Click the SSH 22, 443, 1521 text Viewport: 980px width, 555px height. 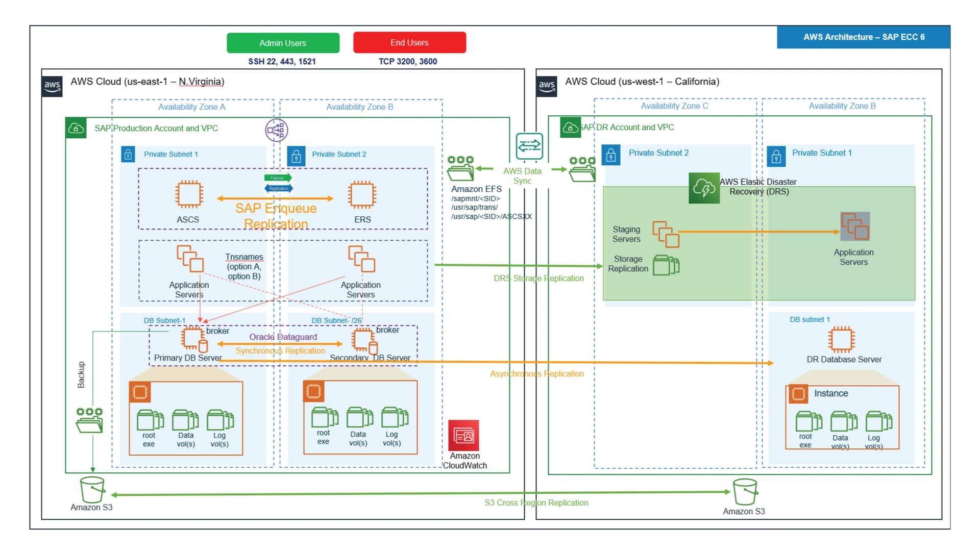pyautogui.click(x=282, y=62)
